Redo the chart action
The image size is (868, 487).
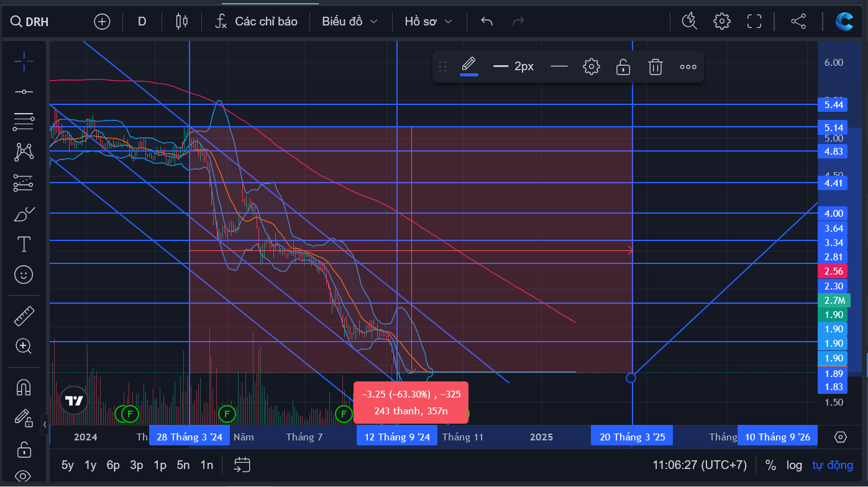tap(518, 22)
